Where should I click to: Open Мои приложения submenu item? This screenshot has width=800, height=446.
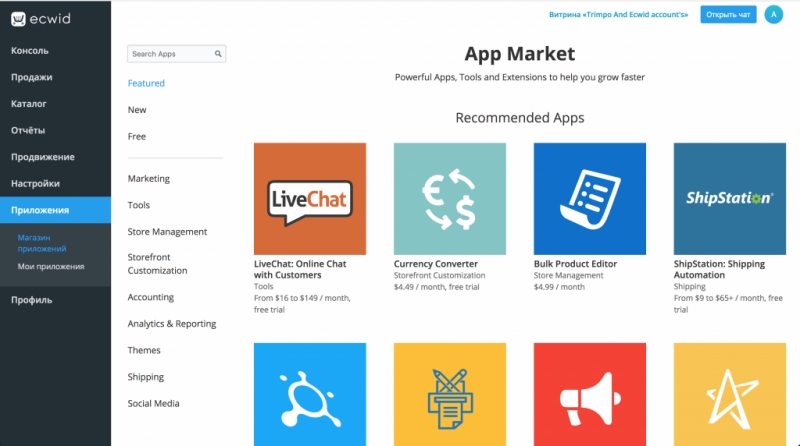coord(51,266)
